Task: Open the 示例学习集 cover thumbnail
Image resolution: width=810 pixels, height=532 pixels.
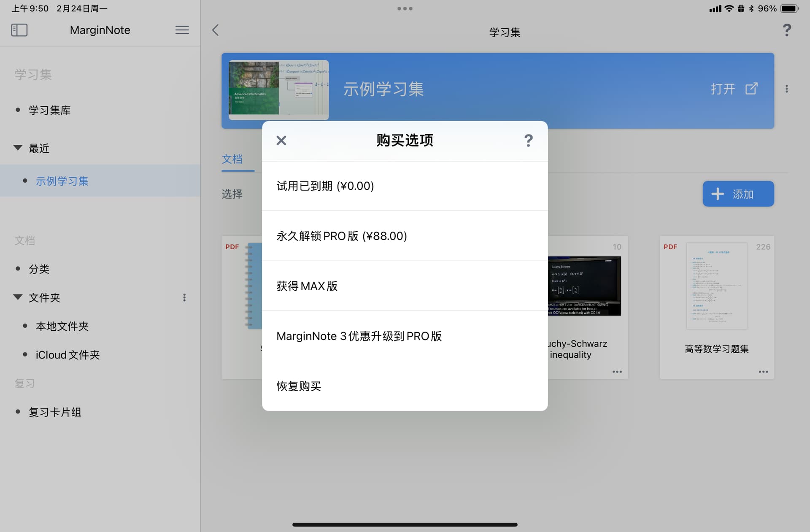Action: [x=279, y=89]
